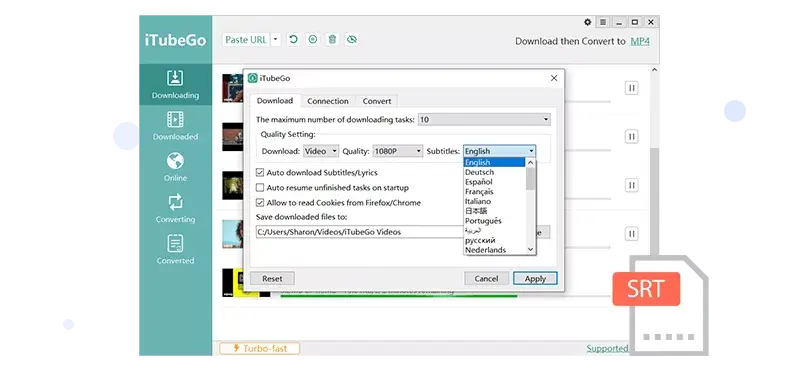Switch to the Download tab
800x371 pixels.
click(x=275, y=101)
